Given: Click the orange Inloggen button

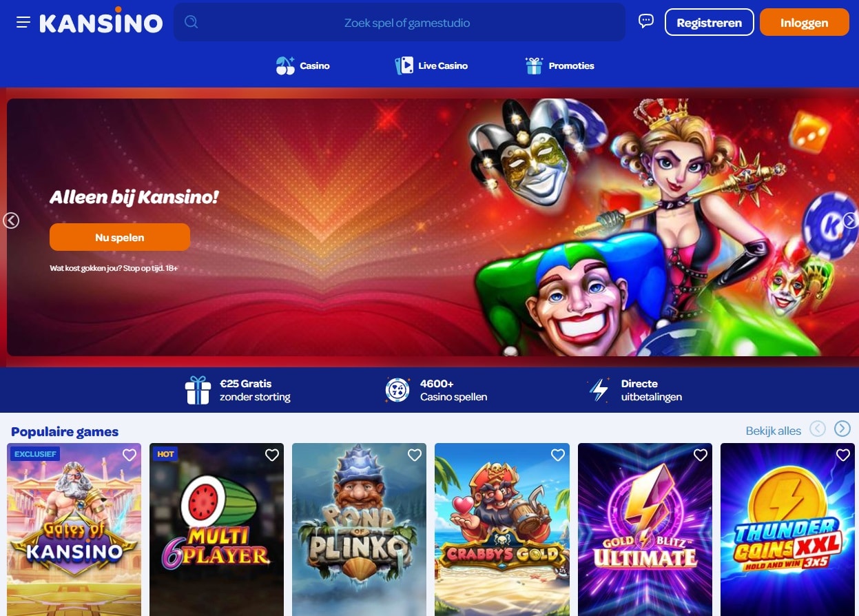Looking at the screenshot, I should (805, 22).
